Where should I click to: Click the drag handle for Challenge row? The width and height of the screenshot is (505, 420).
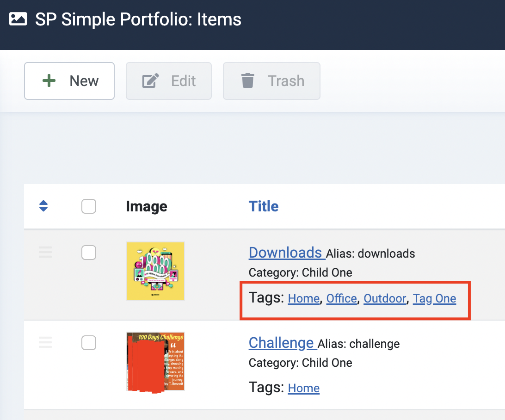[45, 343]
